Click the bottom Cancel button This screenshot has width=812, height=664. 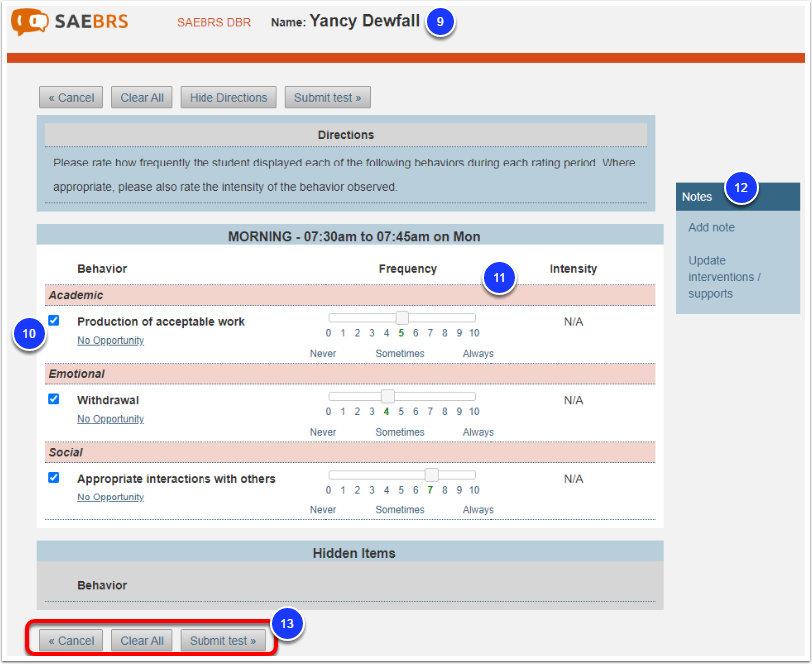pyautogui.click(x=71, y=641)
